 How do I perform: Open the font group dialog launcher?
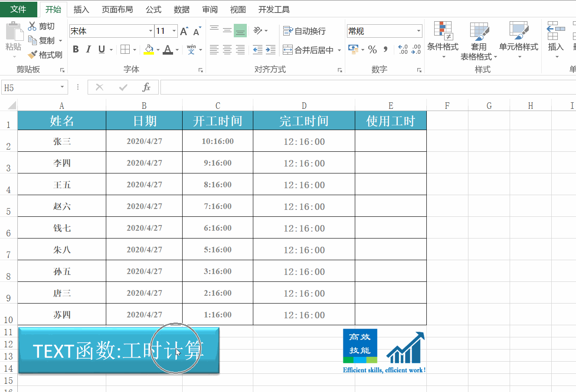(x=200, y=70)
